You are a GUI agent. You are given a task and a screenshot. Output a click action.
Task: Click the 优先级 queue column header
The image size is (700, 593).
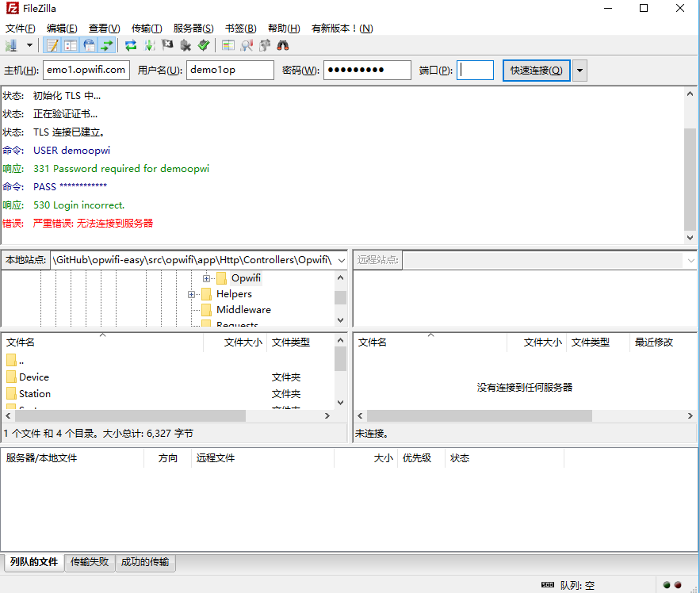[x=421, y=458]
